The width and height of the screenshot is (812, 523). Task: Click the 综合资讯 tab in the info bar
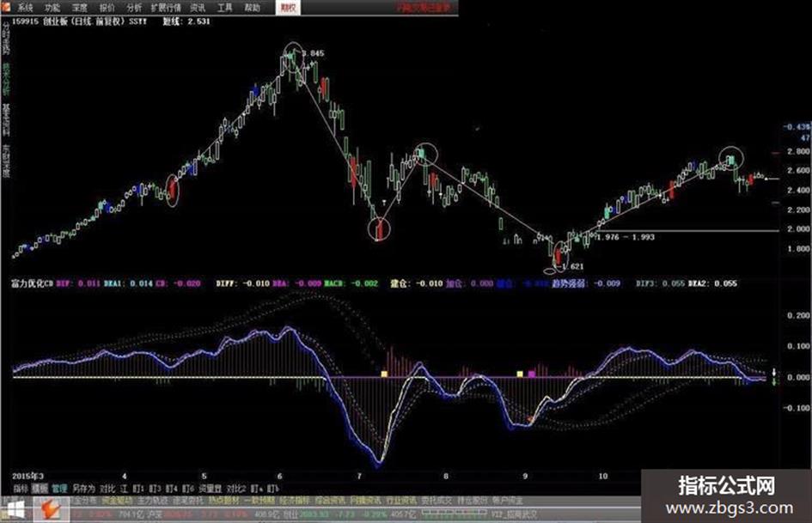click(329, 501)
